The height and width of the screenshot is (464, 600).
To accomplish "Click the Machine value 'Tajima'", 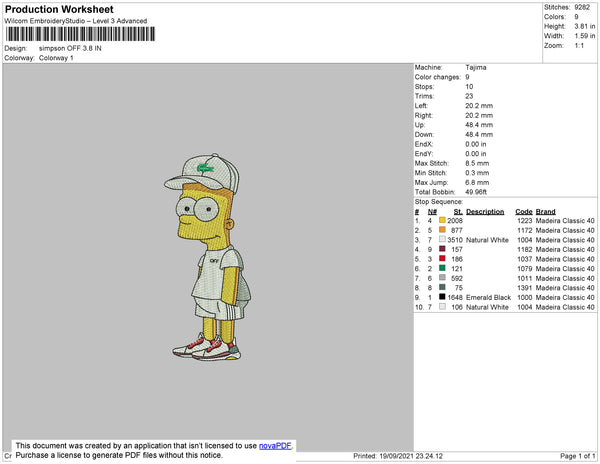I will point(476,67).
